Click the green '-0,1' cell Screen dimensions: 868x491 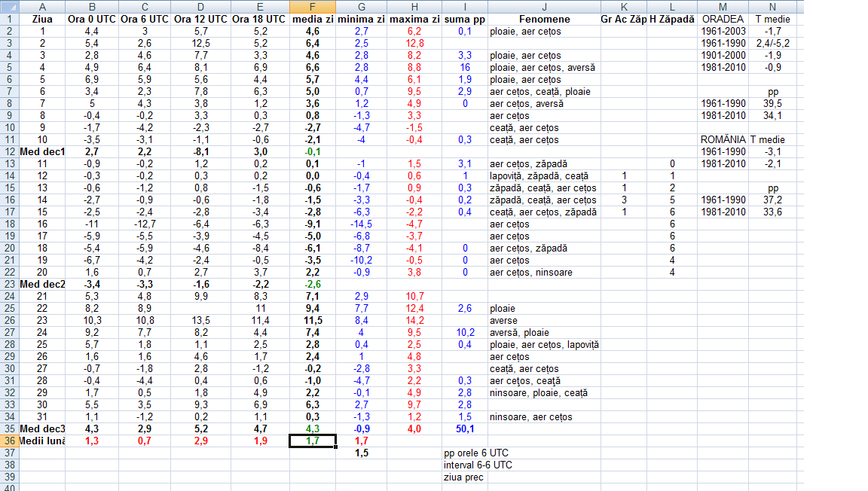[x=312, y=151]
